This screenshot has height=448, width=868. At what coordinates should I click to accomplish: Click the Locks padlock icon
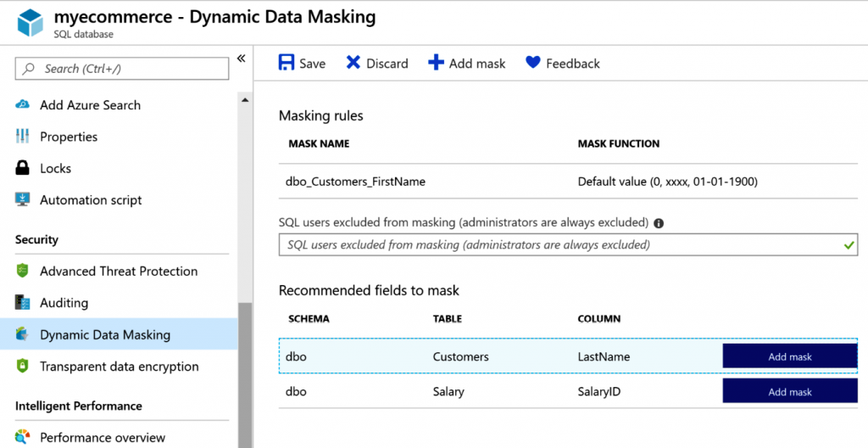point(23,168)
